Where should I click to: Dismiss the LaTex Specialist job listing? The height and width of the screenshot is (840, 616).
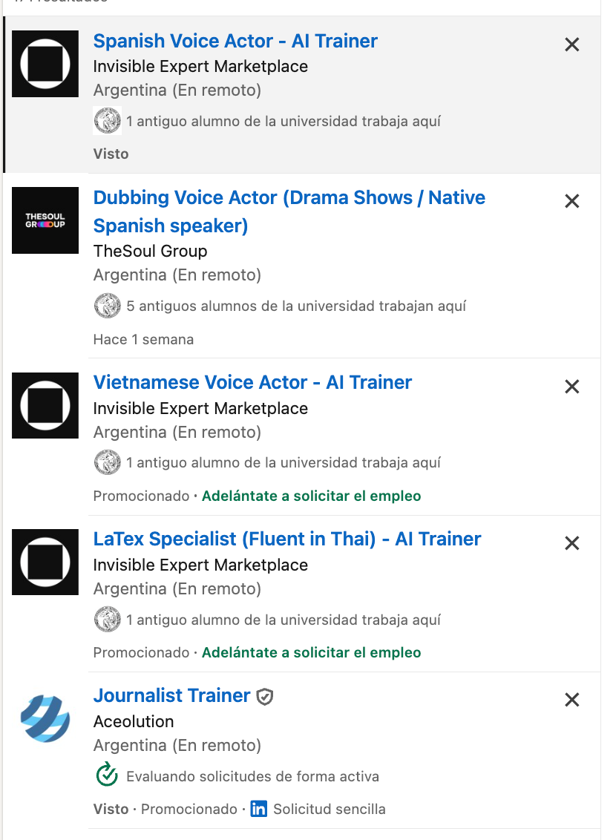(572, 543)
